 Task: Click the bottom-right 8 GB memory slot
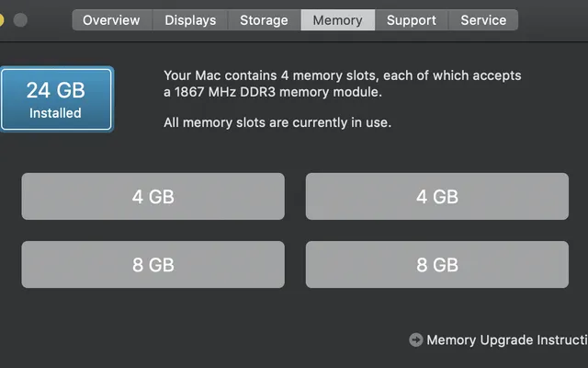point(436,265)
